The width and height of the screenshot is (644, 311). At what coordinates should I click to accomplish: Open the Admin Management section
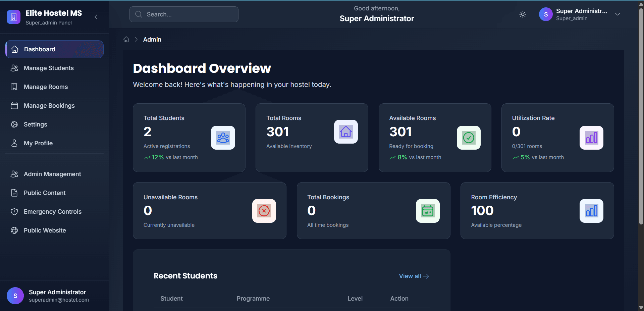pos(52,174)
